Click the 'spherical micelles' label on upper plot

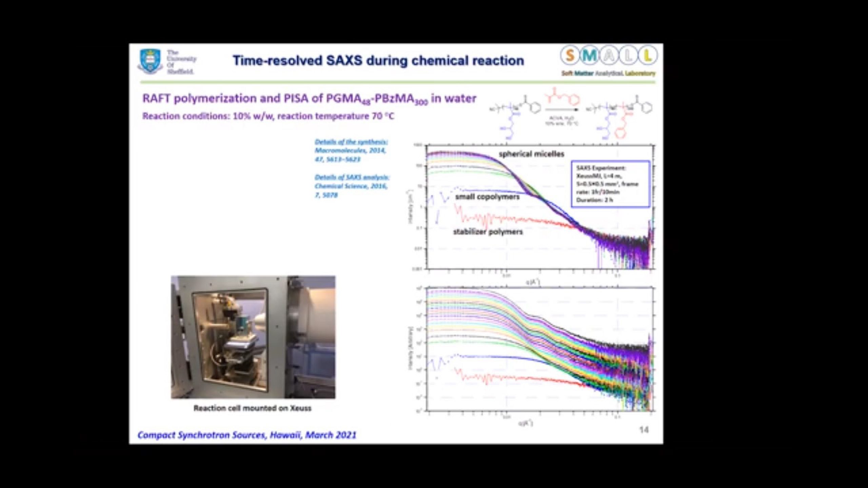point(531,154)
